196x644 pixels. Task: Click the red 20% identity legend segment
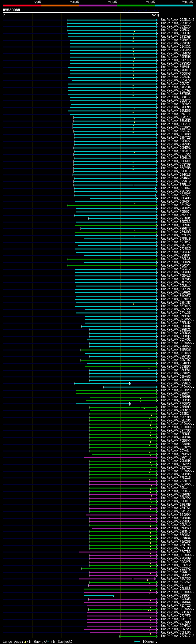tap(22, 6)
